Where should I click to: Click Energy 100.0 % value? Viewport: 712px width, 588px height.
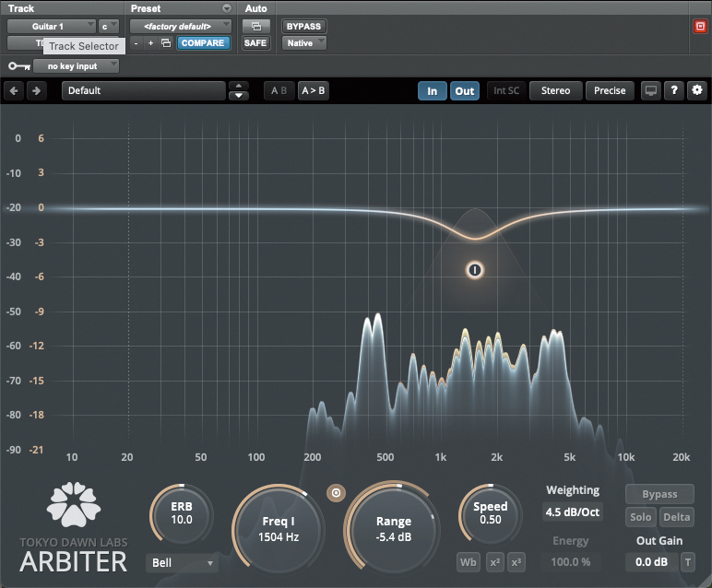(x=570, y=562)
